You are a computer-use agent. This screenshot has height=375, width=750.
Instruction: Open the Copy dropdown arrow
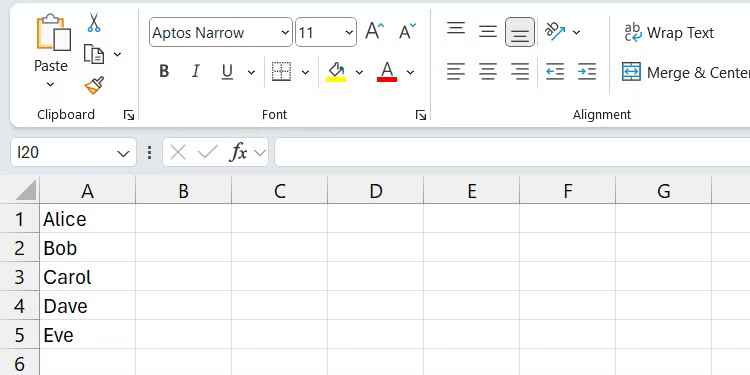(x=117, y=54)
